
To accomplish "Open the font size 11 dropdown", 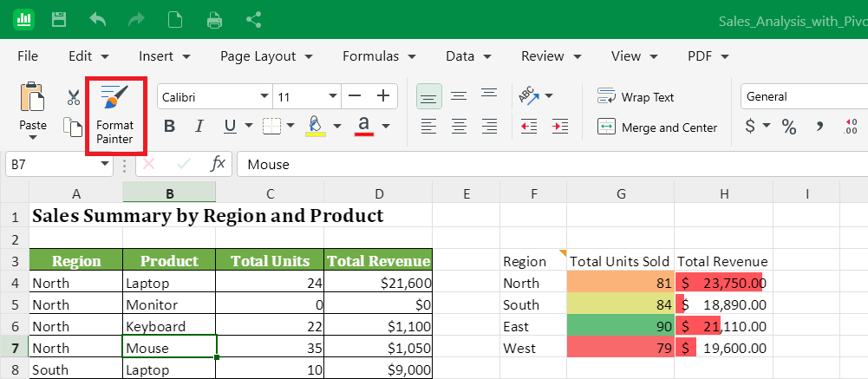I will tap(333, 96).
